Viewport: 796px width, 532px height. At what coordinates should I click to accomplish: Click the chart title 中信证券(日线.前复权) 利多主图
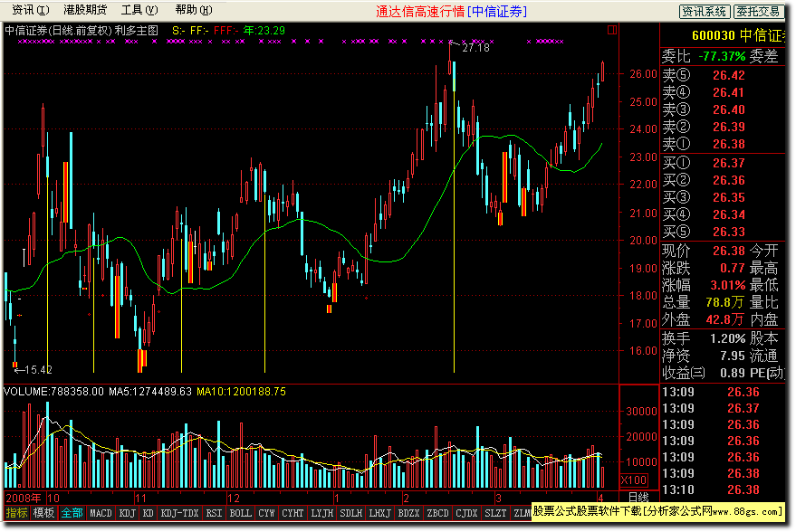82,31
